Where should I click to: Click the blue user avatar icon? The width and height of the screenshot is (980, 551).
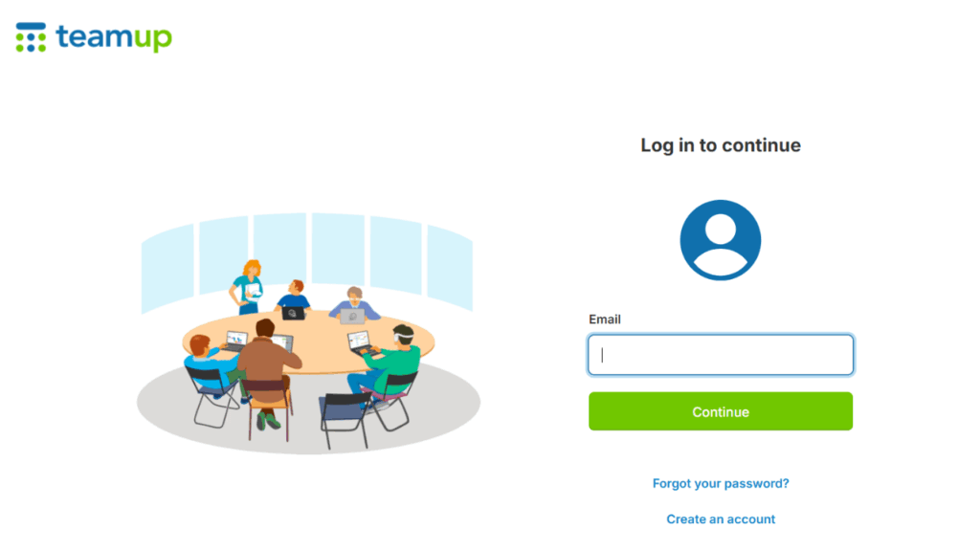tap(720, 240)
